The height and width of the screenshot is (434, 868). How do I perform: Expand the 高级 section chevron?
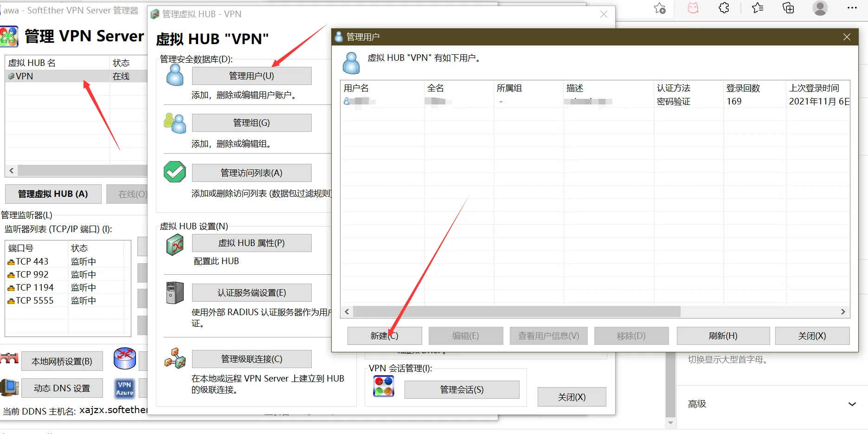pos(852,404)
